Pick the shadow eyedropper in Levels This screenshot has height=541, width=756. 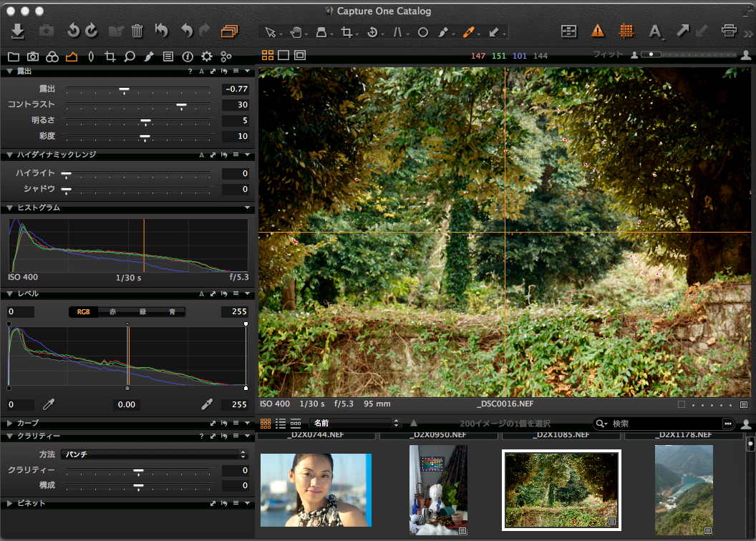(x=49, y=404)
